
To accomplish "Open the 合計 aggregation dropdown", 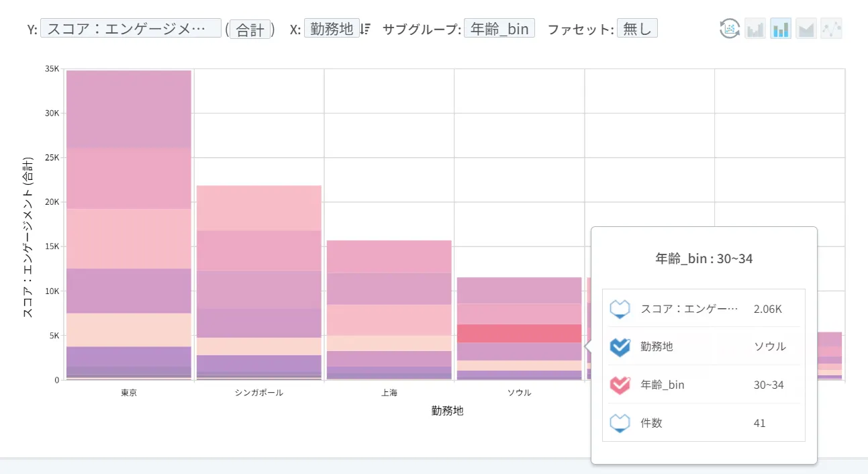I will pyautogui.click(x=250, y=29).
